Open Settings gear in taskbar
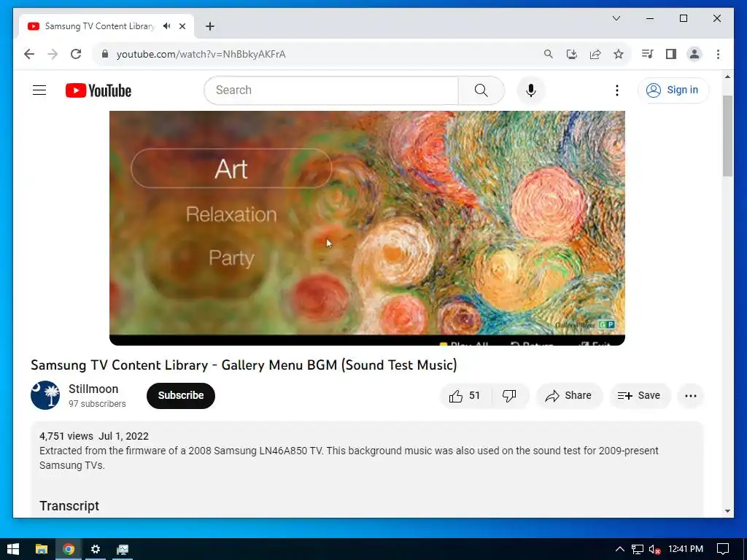Viewport: 747px width, 560px height. (96, 549)
